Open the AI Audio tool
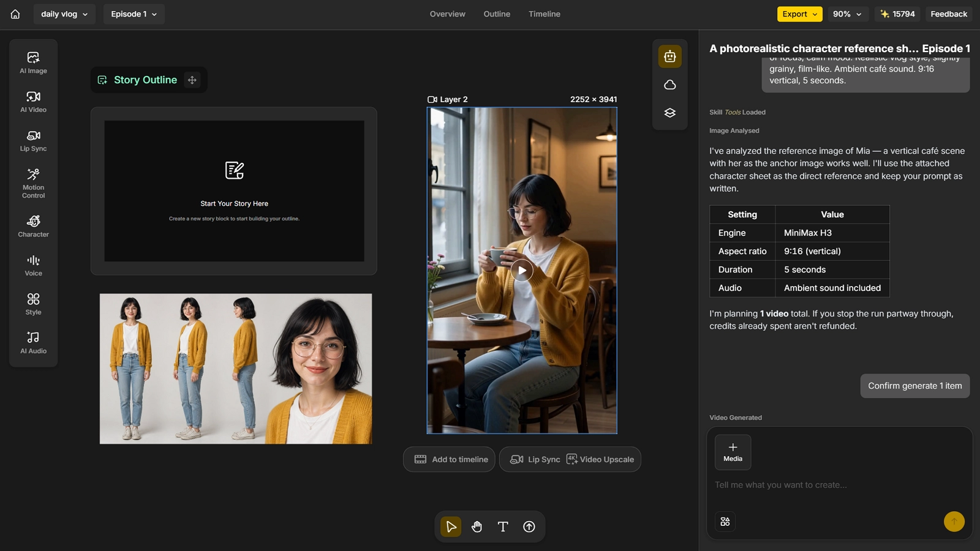 33,342
